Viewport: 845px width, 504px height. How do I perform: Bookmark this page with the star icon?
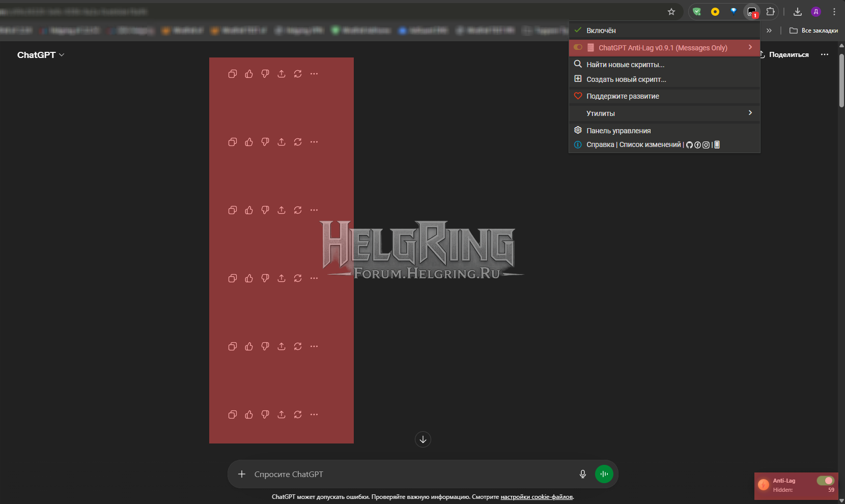pos(671,12)
